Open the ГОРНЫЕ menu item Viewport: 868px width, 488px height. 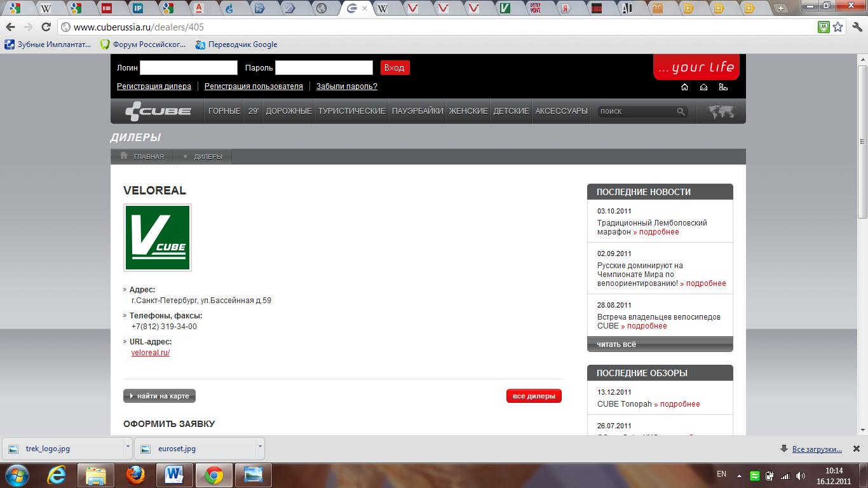(x=224, y=111)
